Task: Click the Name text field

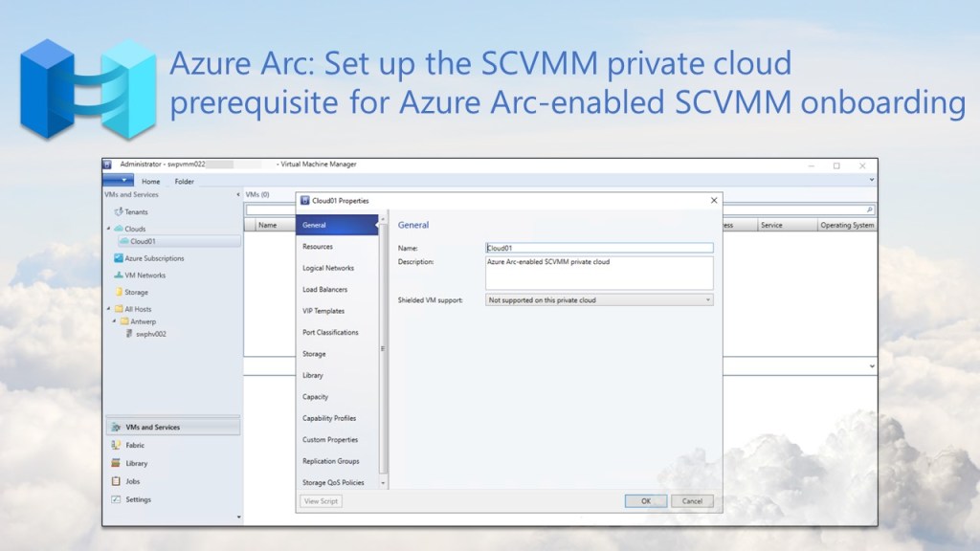Action: [599, 247]
